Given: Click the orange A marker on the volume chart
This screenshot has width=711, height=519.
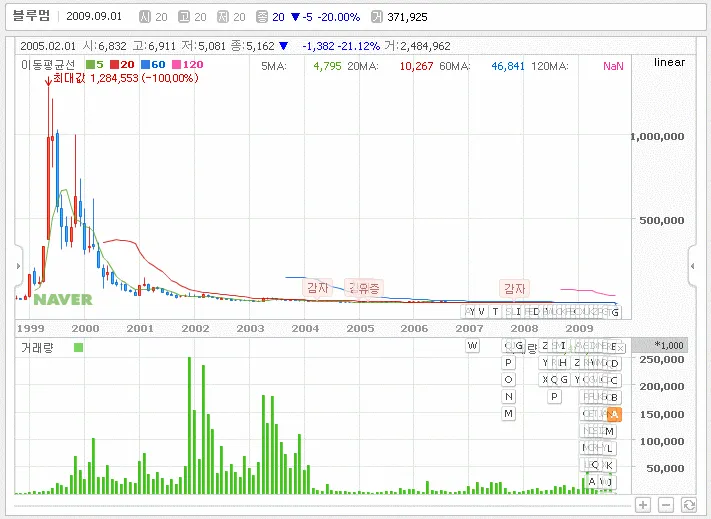Looking at the screenshot, I should [614, 414].
